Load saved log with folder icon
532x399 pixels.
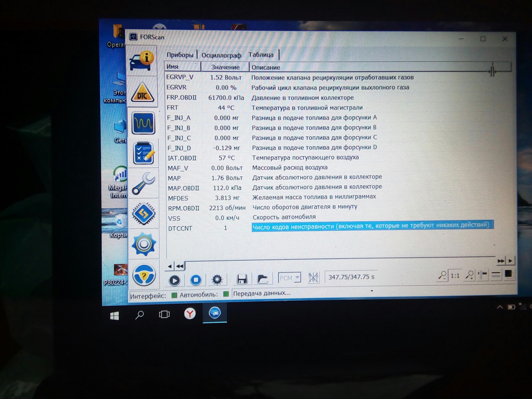[262, 278]
